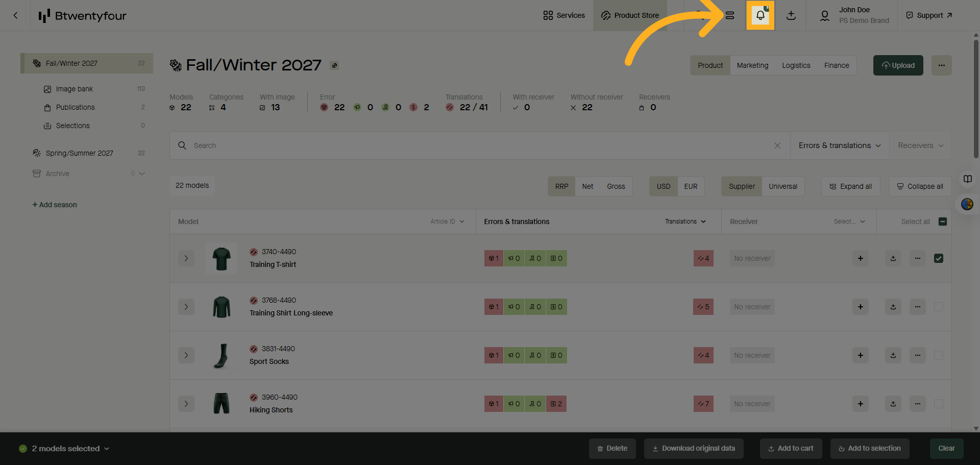
Task: Focus the Search input field
Action: [480, 145]
